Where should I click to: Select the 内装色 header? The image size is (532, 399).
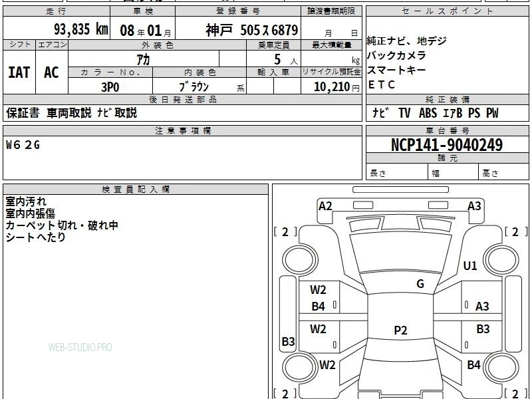[200, 72]
